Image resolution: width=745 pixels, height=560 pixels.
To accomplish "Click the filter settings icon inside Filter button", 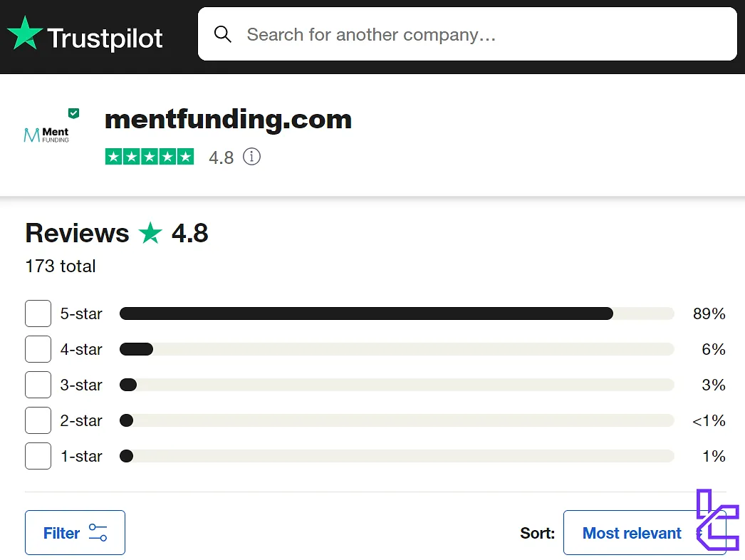I will tap(98, 532).
